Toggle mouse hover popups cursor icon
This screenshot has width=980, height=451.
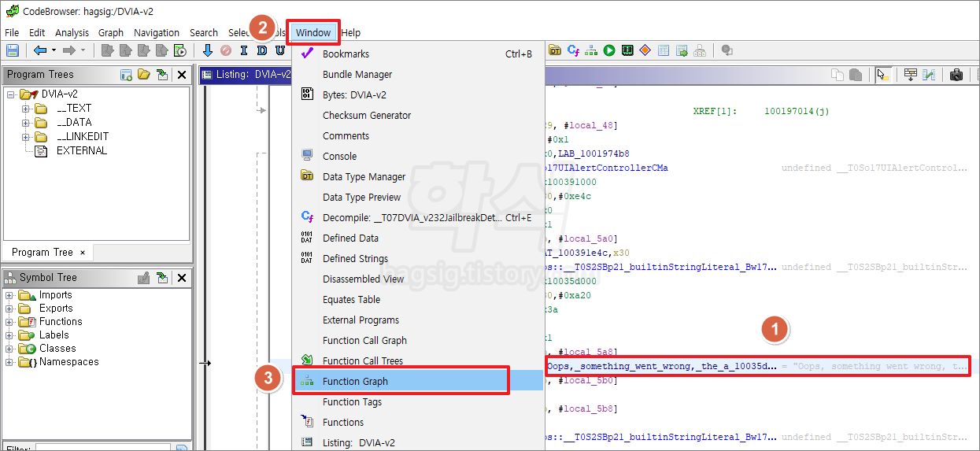[882, 75]
